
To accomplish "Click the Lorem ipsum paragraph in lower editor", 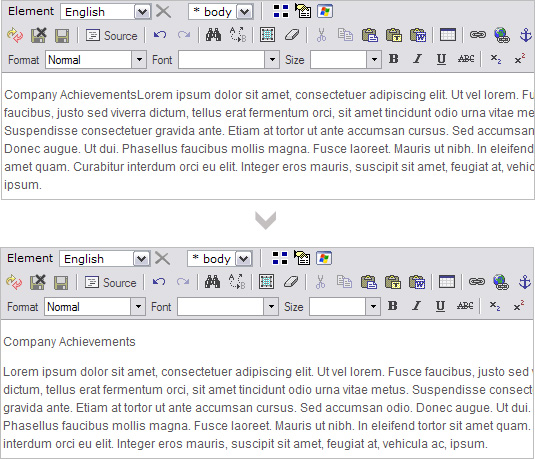I will pos(268,407).
